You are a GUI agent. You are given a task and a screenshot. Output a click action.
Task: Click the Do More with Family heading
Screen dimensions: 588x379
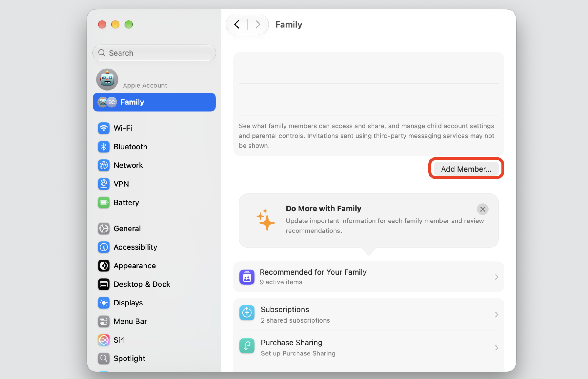[323, 209]
